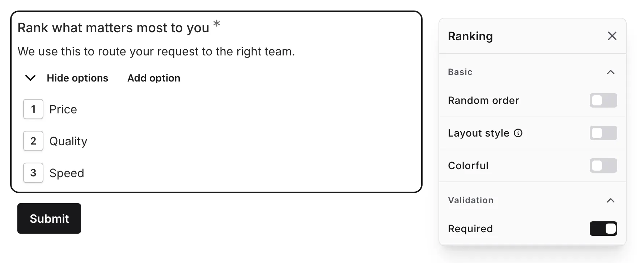
Task: Select the rank number 1 box
Action: click(33, 109)
